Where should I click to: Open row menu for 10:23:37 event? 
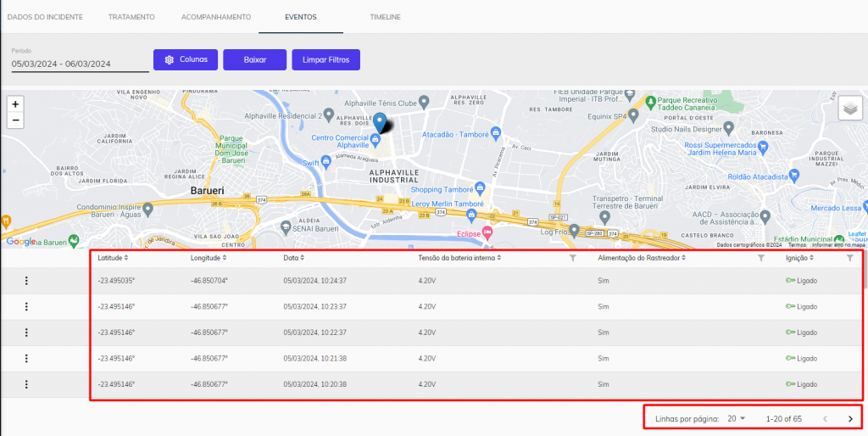26,306
